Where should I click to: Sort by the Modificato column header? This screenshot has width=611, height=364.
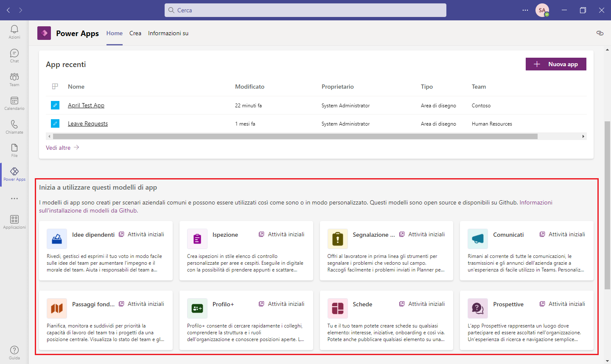tap(249, 87)
